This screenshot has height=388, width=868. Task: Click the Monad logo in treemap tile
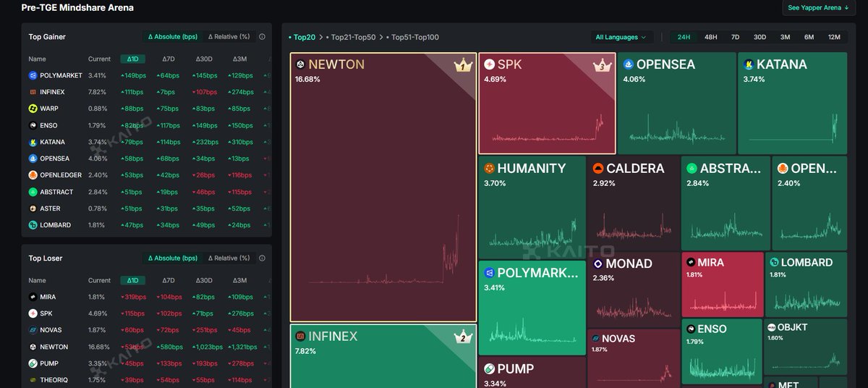(597, 263)
